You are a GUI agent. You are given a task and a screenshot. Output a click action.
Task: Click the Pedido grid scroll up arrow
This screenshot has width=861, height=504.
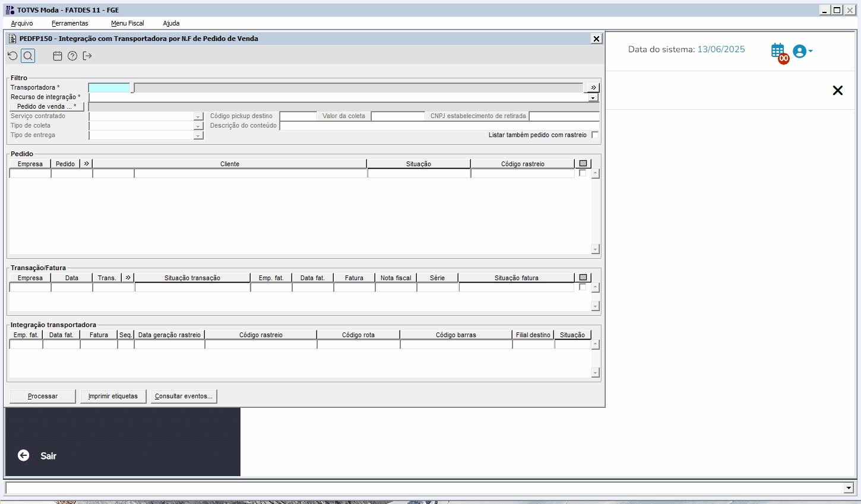click(595, 173)
